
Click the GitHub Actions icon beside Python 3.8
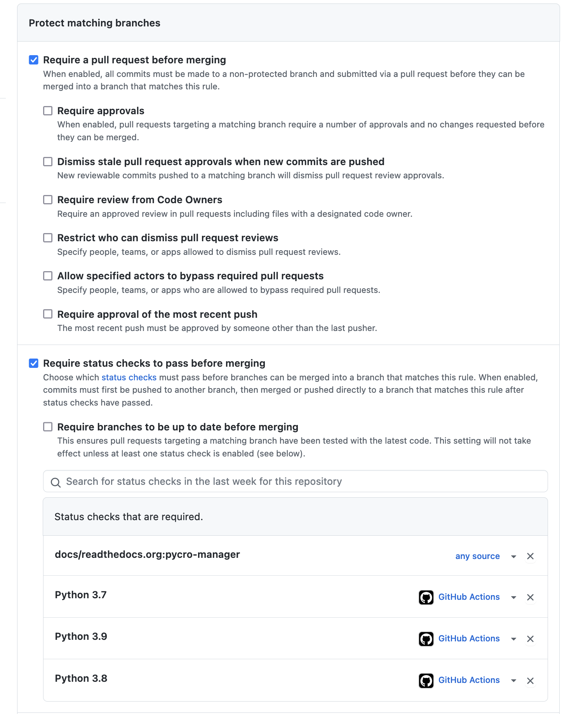click(426, 680)
